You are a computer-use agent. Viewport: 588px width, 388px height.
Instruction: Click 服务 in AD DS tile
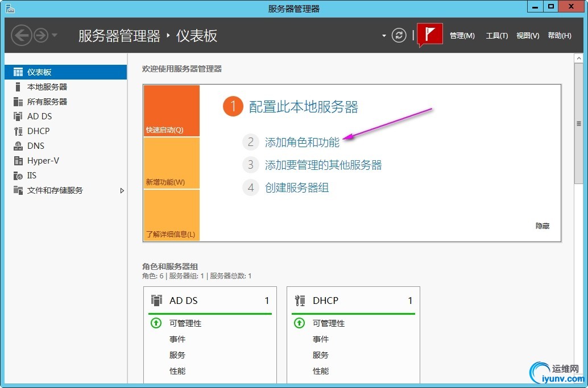tap(177, 355)
